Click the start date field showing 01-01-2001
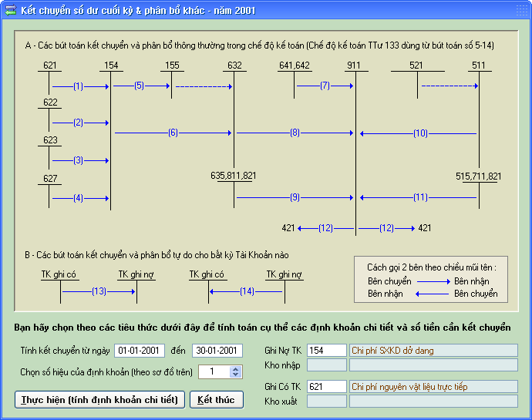The width and height of the screenshot is (532, 420). tap(140, 351)
